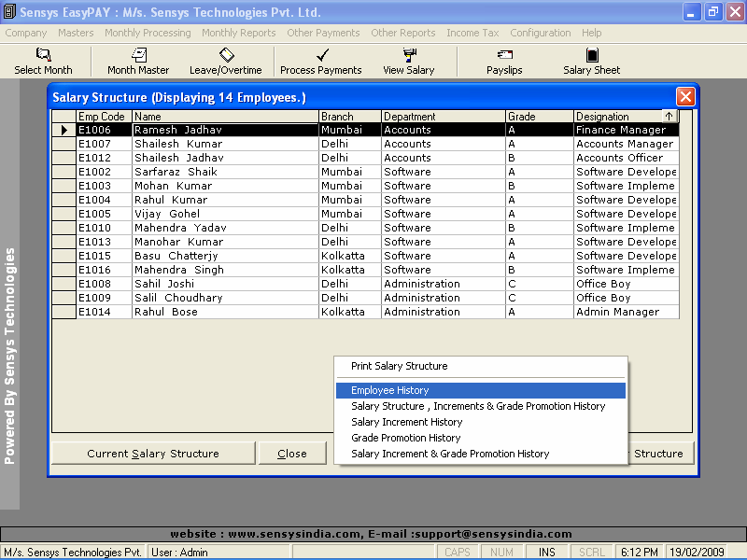Open the Month Master toolbar icon

click(x=138, y=61)
